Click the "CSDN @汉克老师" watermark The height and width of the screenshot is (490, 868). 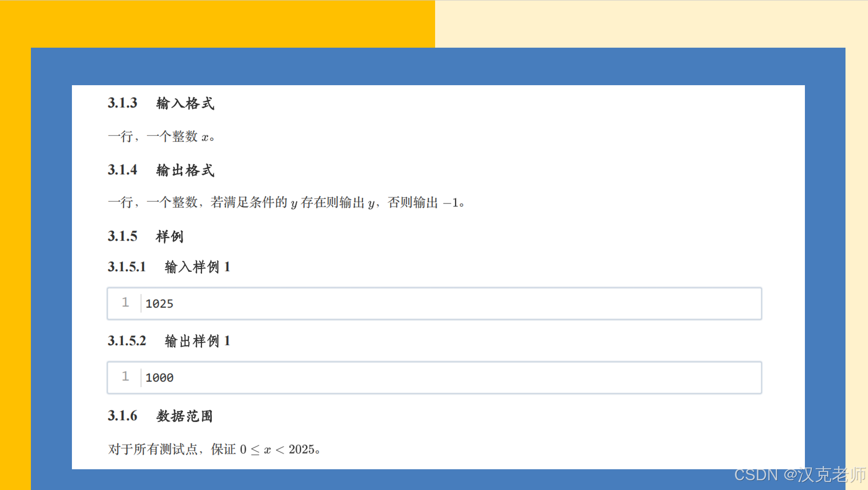(800, 475)
